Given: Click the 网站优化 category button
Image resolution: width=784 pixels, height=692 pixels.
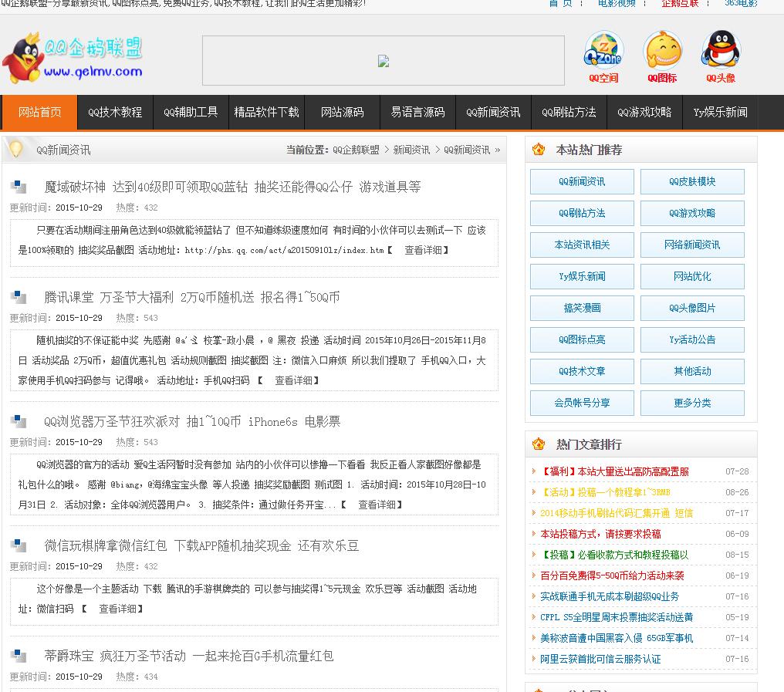Looking at the screenshot, I should (692, 276).
